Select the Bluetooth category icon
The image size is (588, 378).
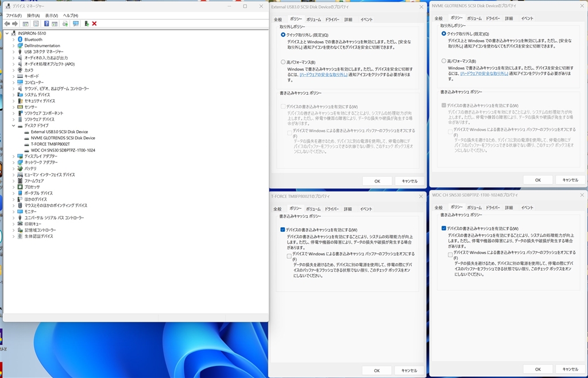20,40
